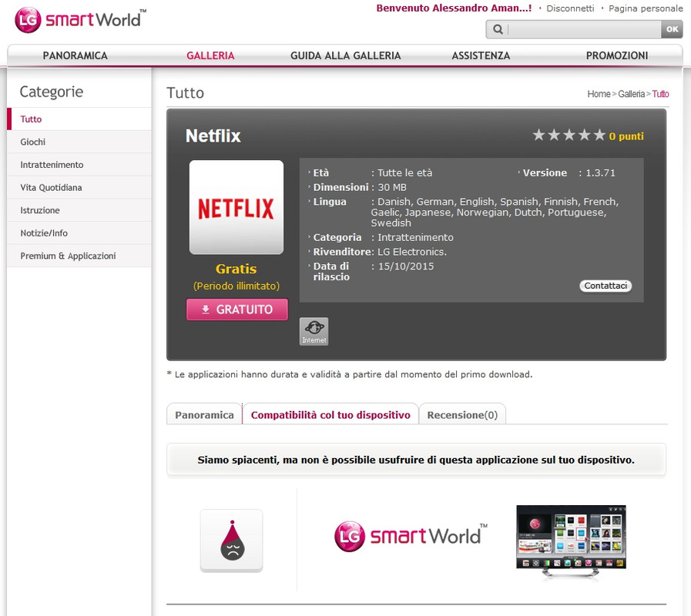691x616 pixels.
Task: Click the five-star rating icons
Action: 569,136
